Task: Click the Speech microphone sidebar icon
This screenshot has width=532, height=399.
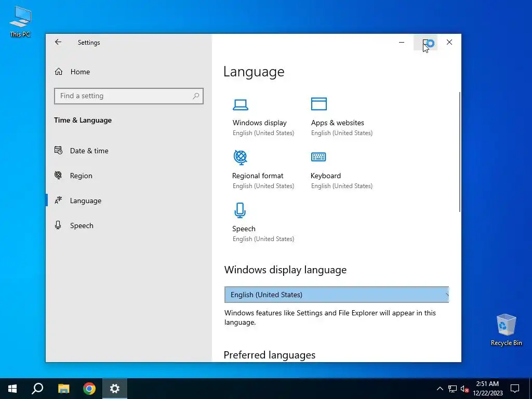Action: click(x=58, y=225)
